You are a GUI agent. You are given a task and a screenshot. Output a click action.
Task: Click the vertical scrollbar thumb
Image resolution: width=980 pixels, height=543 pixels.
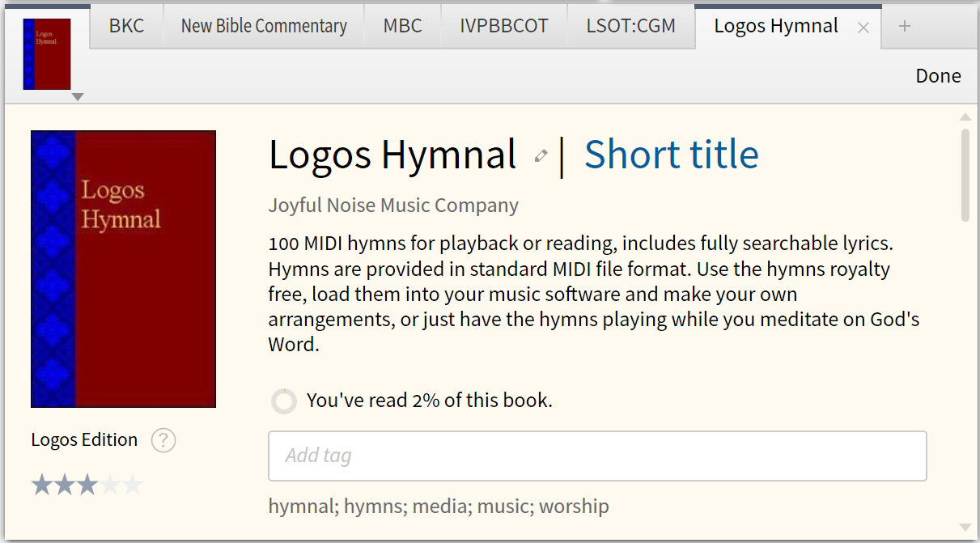point(965,175)
